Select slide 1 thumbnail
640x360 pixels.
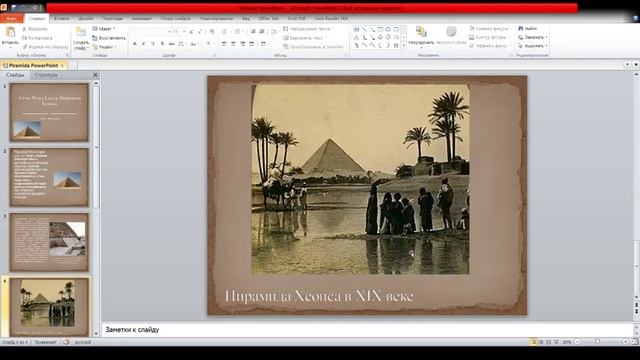coord(49,112)
